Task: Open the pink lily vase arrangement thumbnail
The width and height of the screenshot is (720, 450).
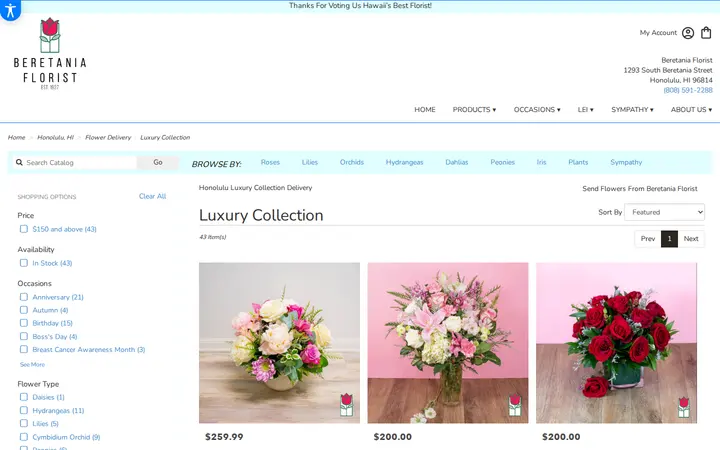Action: (448, 343)
